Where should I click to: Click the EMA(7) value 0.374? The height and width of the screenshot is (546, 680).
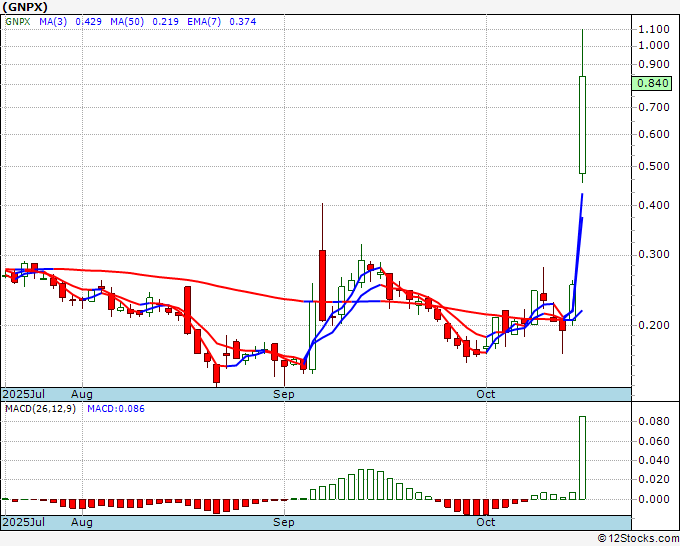coord(242,22)
